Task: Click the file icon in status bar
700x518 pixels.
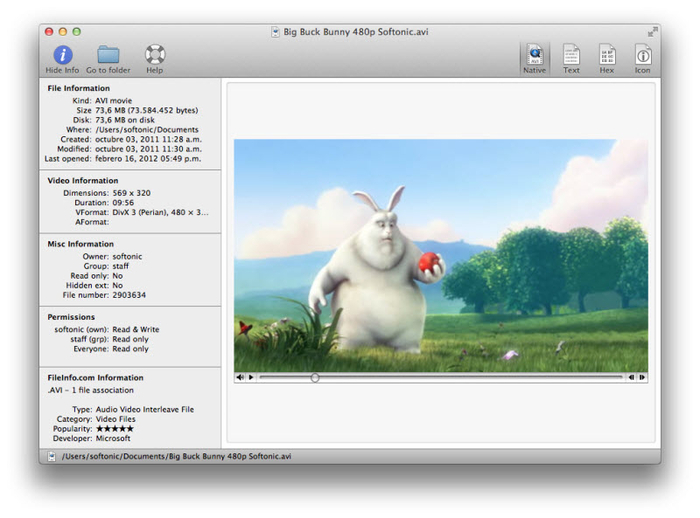Action: pos(51,456)
